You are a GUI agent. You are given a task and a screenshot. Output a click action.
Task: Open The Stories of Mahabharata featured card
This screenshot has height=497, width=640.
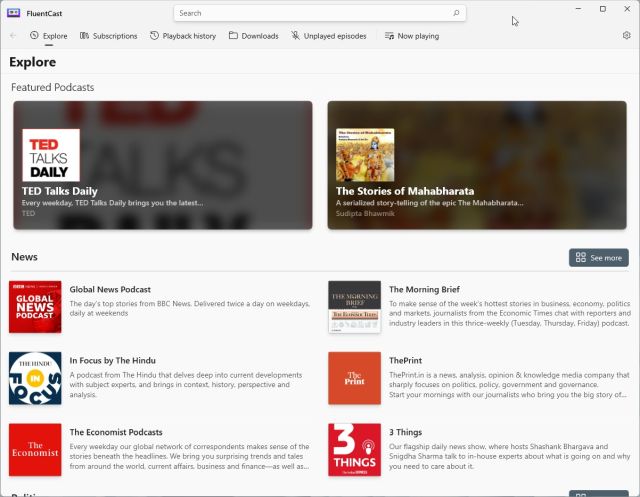tap(477, 165)
